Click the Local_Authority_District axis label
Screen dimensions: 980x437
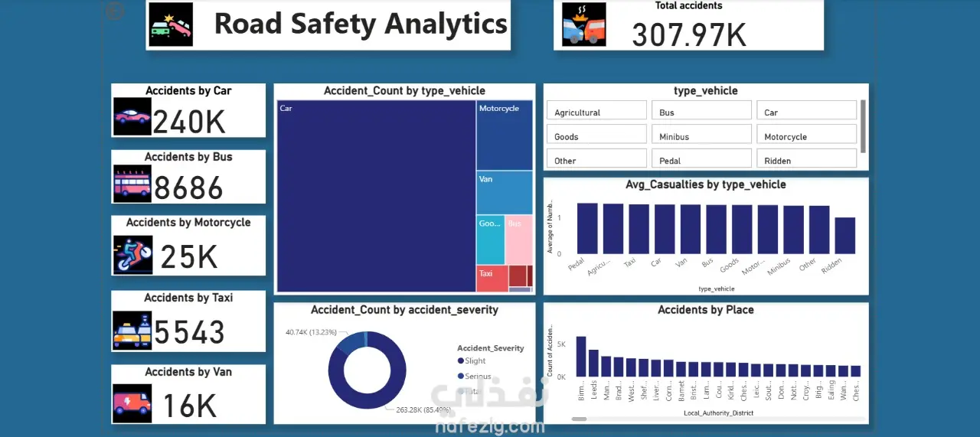[x=719, y=413]
